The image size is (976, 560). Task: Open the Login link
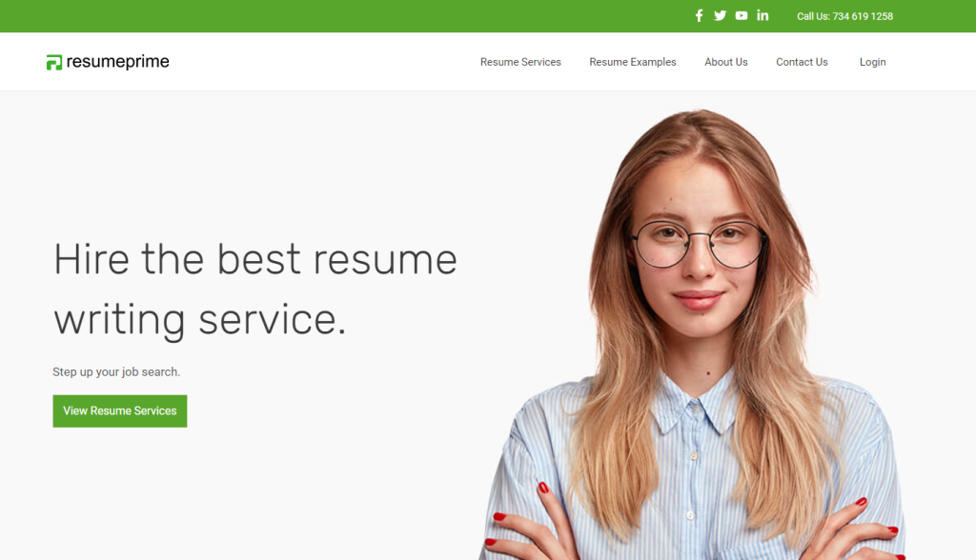(873, 62)
